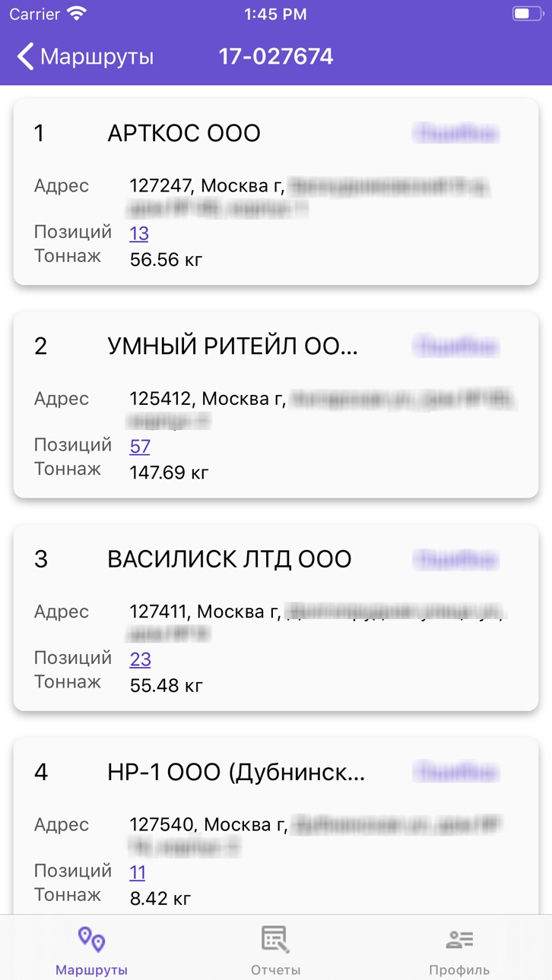Open positions link 13 for АРТКОС

click(139, 233)
